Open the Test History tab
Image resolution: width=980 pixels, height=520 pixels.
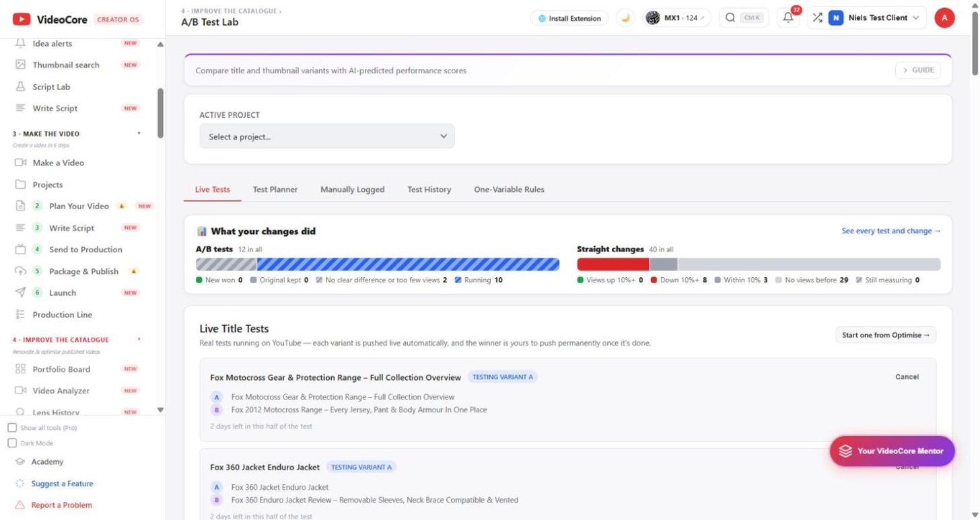pyautogui.click(x=429, y=190)
